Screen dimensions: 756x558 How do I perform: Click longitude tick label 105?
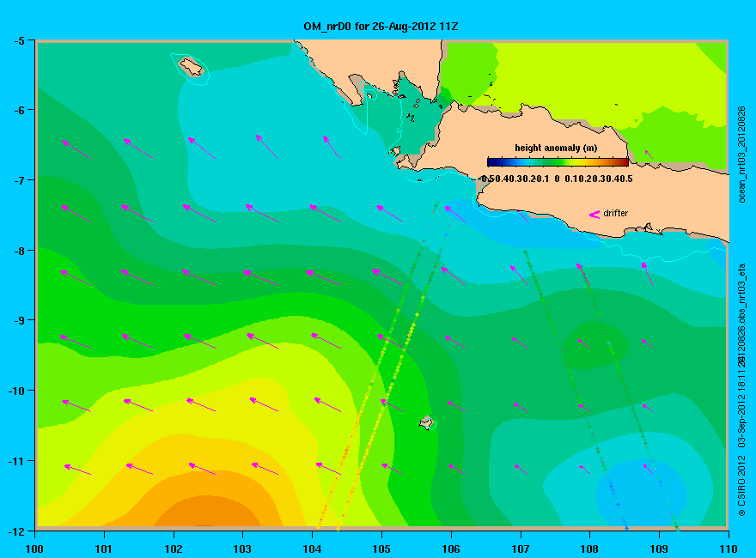pos(381,549)
